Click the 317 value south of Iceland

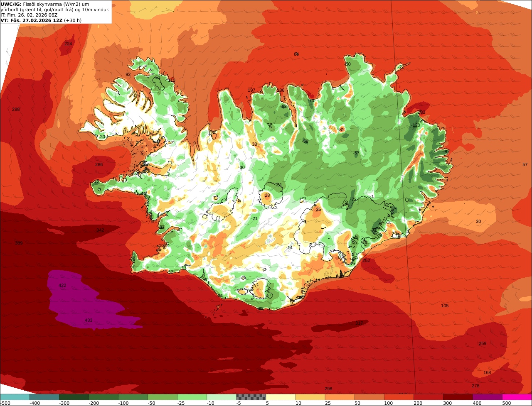coord(359,323)
